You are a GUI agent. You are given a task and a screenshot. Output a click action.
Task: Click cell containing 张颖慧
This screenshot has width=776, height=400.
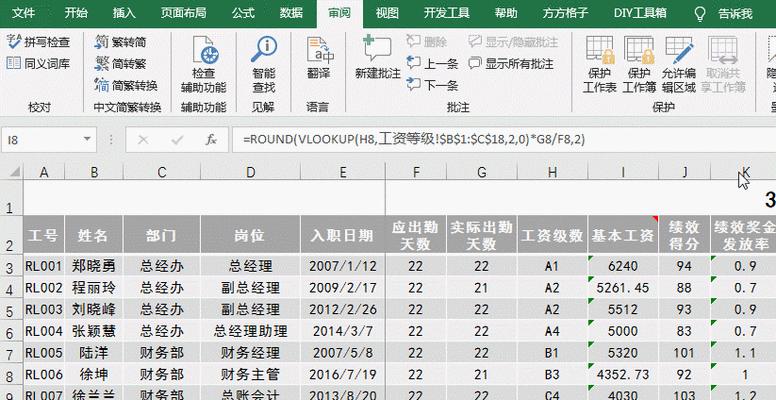[x=94, y=331]
